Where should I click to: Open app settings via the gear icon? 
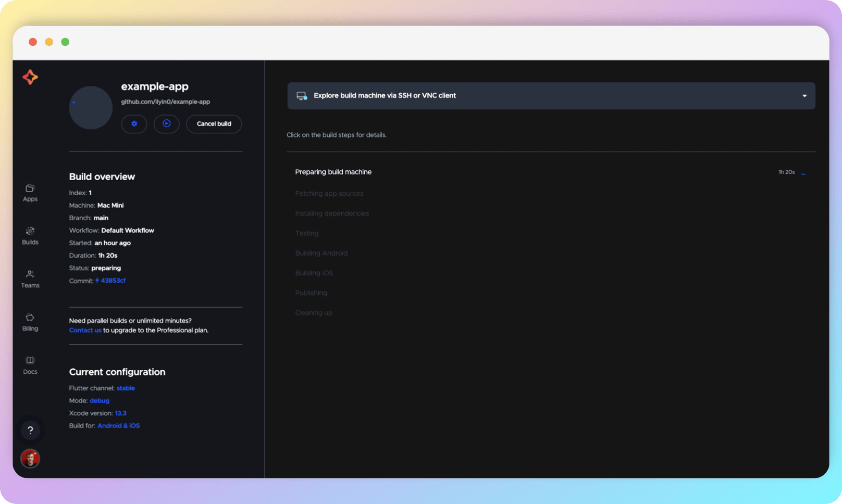[134, 124]
